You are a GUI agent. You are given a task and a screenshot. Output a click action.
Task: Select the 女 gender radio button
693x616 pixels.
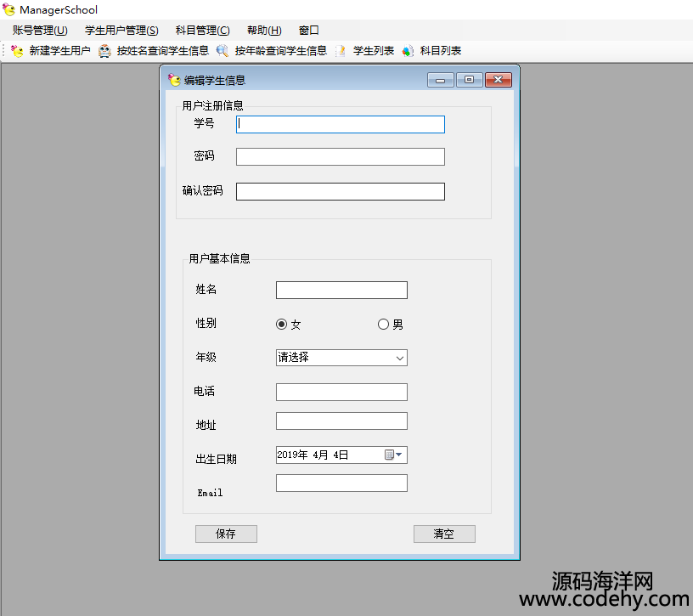point(282,324)
